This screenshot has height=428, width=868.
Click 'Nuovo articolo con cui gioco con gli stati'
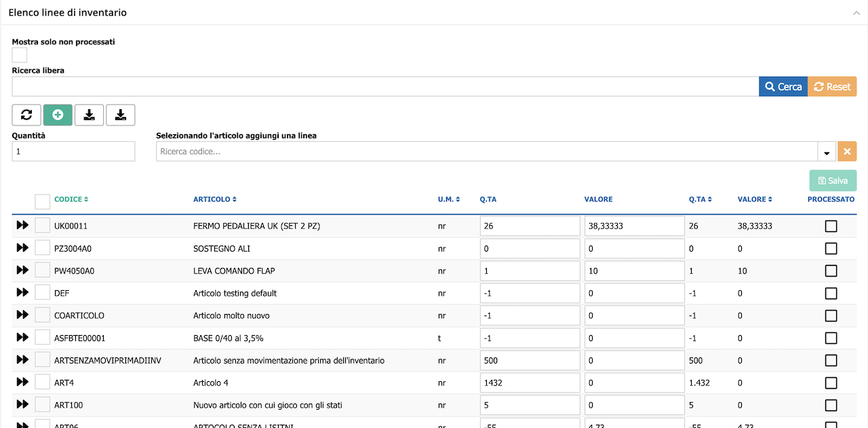pyautogui.click(x=268, y=405)
